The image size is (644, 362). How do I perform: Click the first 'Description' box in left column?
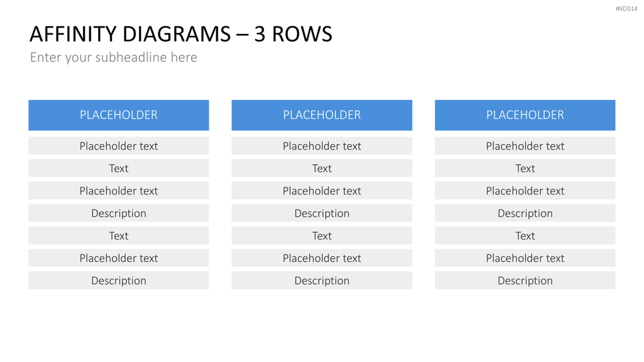pyautogui.click(x=119, y=213)
